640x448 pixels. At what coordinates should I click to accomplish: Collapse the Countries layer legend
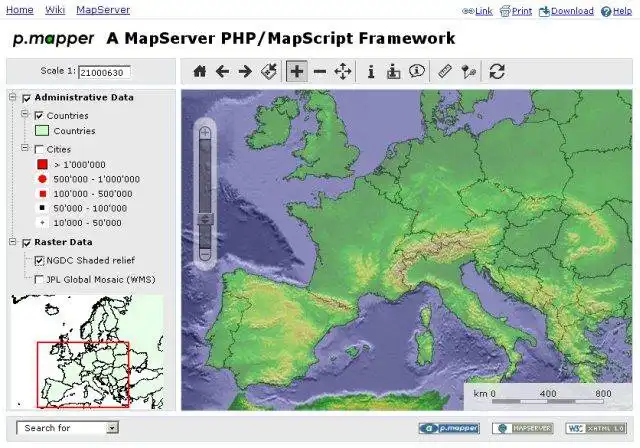[x=25, y=114]
